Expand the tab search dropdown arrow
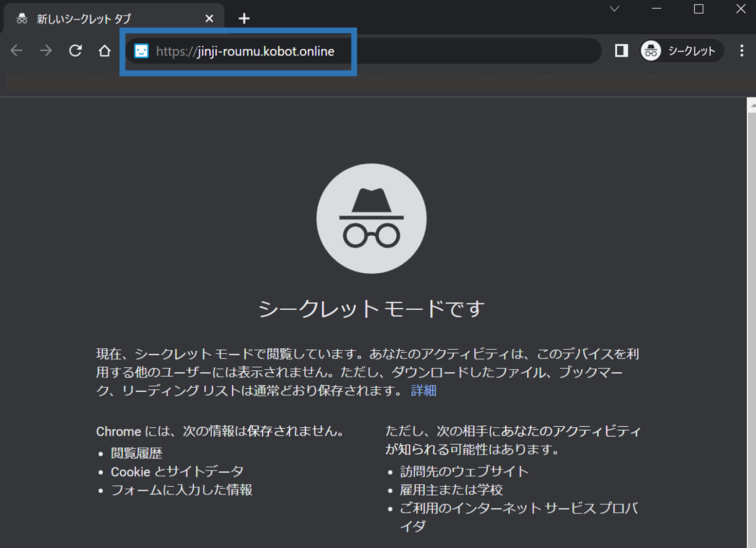 click(x=615, y=9)
